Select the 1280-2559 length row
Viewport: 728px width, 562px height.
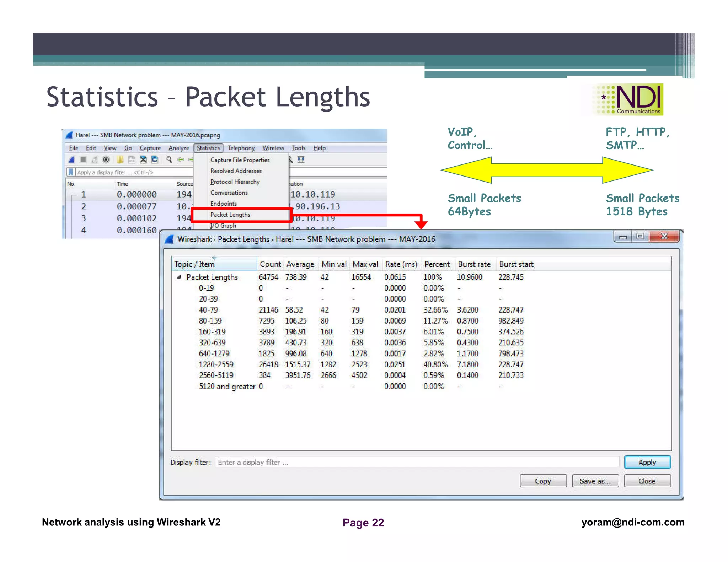click(x=421, y=364)
